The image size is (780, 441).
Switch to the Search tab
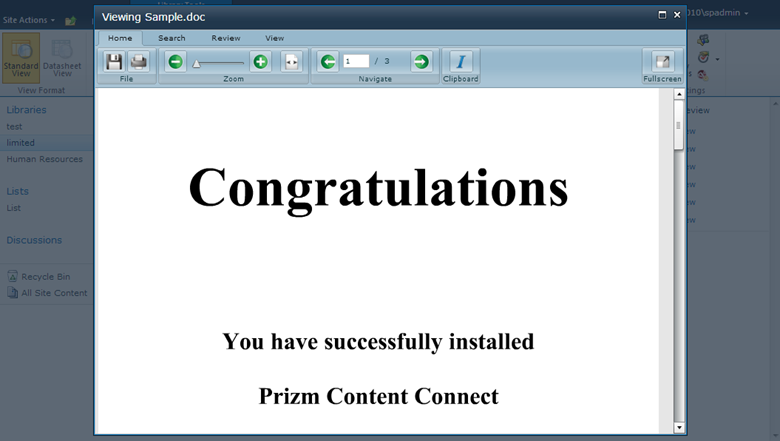172,38
